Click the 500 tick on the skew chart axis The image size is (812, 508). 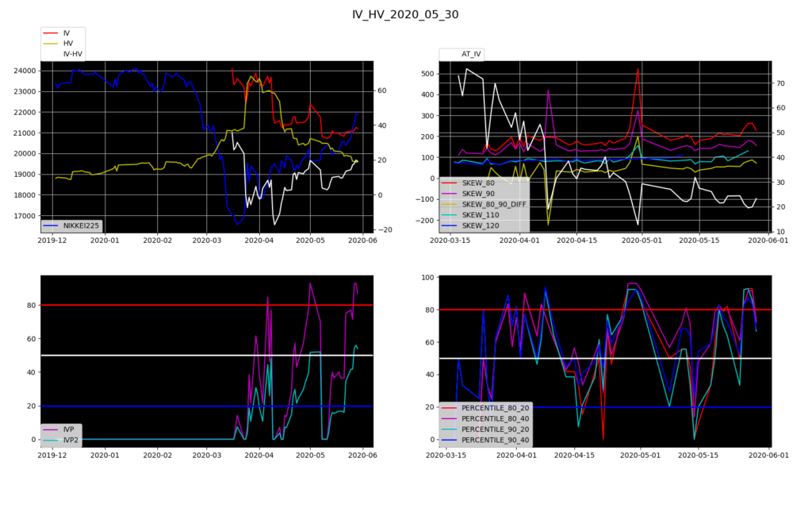(x=424, y=74)
